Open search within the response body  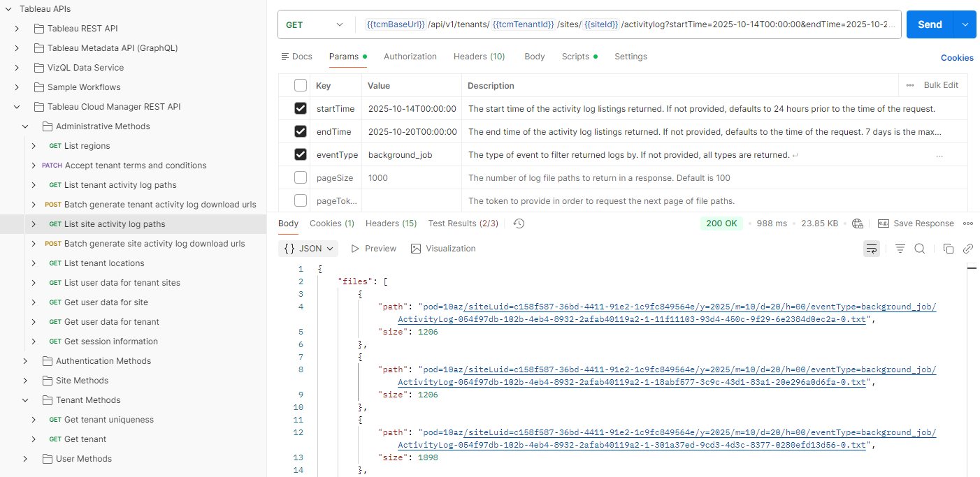pyautogui.click(x=919, y=248)
